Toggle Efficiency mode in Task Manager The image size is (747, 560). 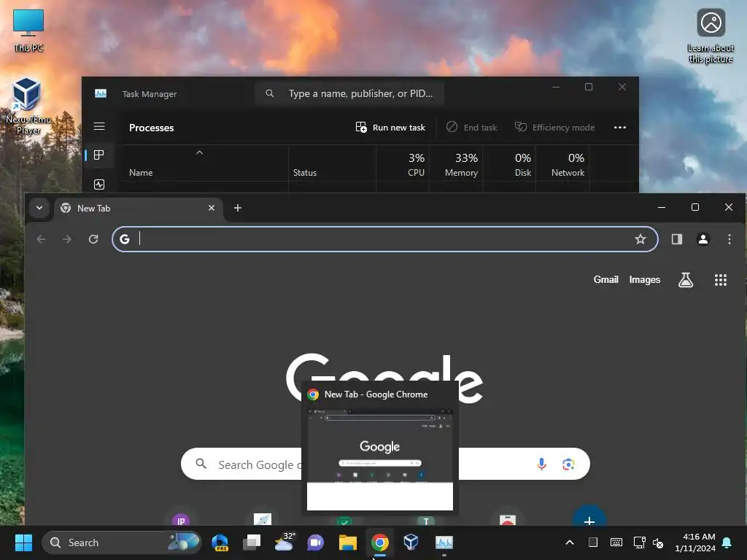click(x=554, y=127)
